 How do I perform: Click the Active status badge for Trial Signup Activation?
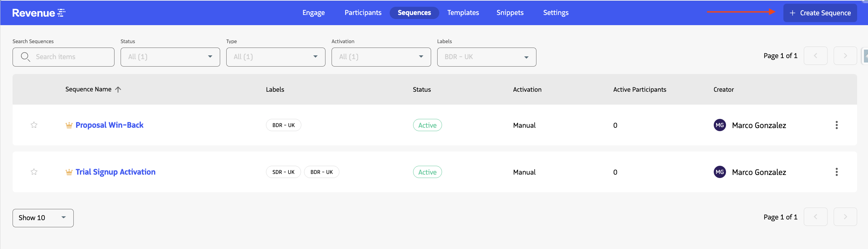coord(427,172)
